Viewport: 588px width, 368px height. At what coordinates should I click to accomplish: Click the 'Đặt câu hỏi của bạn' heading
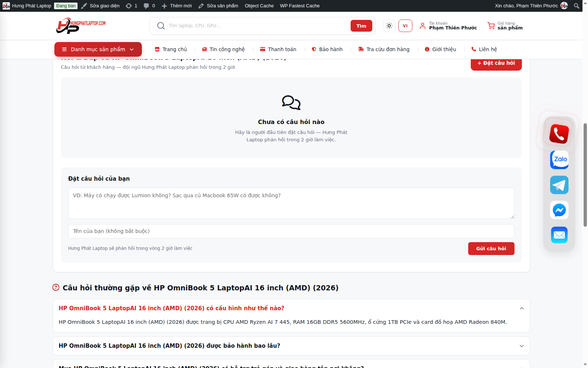(99, 179)
